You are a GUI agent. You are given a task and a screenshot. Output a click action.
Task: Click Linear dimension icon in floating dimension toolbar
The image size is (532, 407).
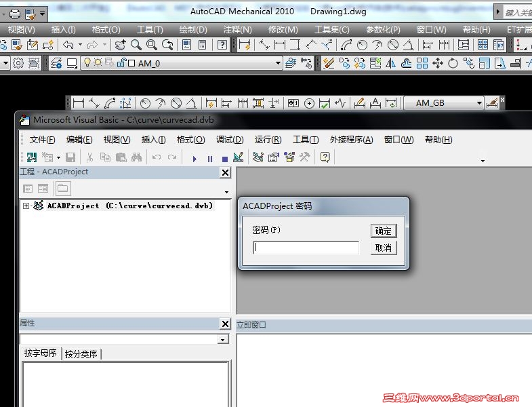(x=79, y=103)
